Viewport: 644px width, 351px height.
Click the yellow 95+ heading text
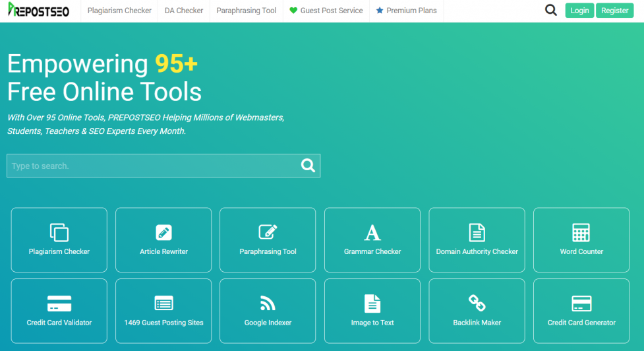[x=176, y=64]
